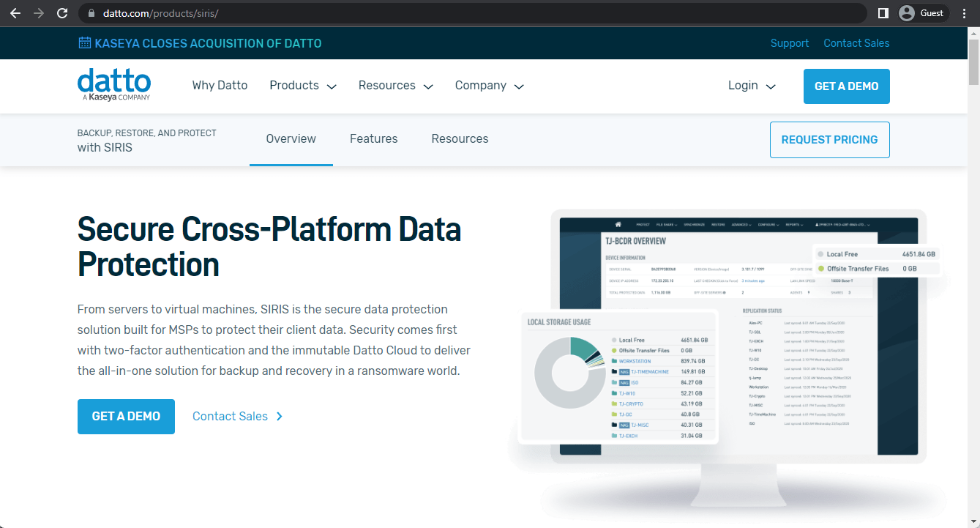Click the Datto company logo
980x528 pixels.
point(113,84)
